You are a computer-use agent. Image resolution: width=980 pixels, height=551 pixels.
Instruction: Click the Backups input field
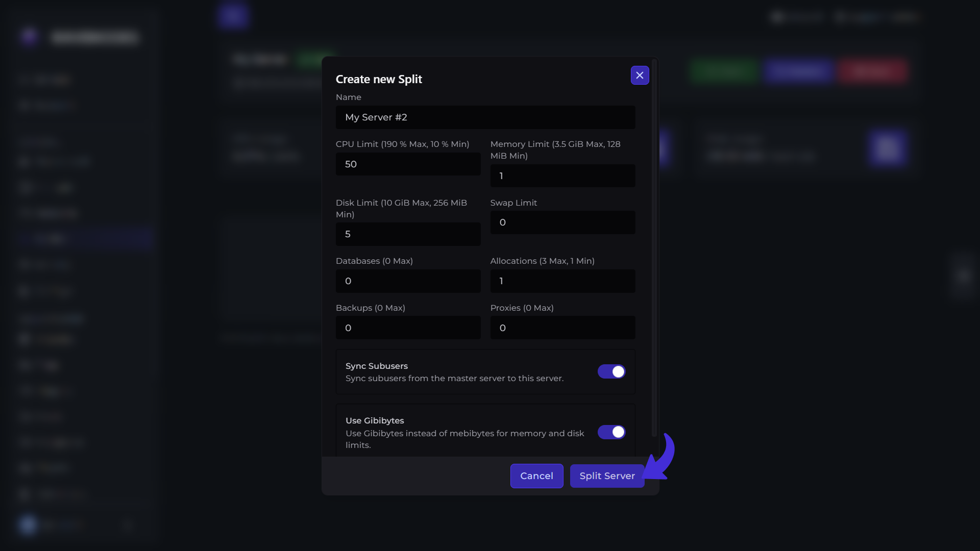click(x=408, y=328)
